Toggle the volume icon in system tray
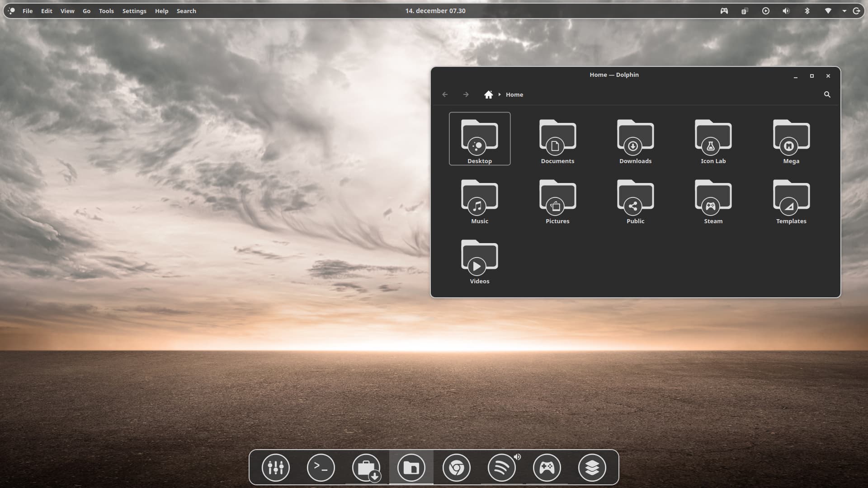Image resolution: width=868 pixels, height=488 pixels. 786,11
